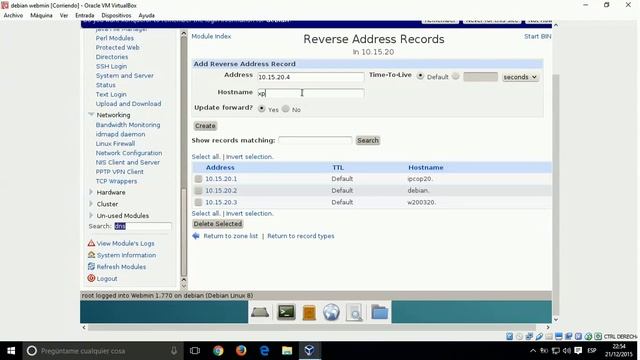Click the Create button

[x=205, y=126]
